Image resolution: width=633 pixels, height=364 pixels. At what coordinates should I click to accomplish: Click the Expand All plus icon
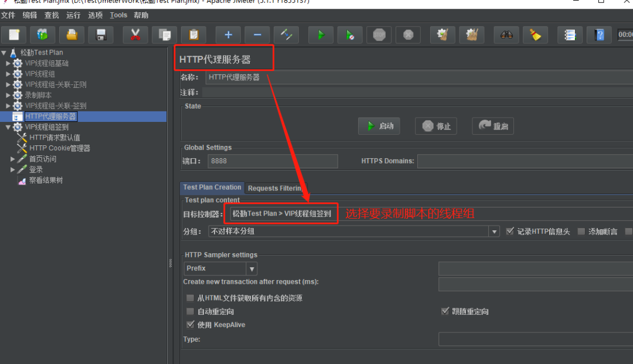click(x=228, y=35)
